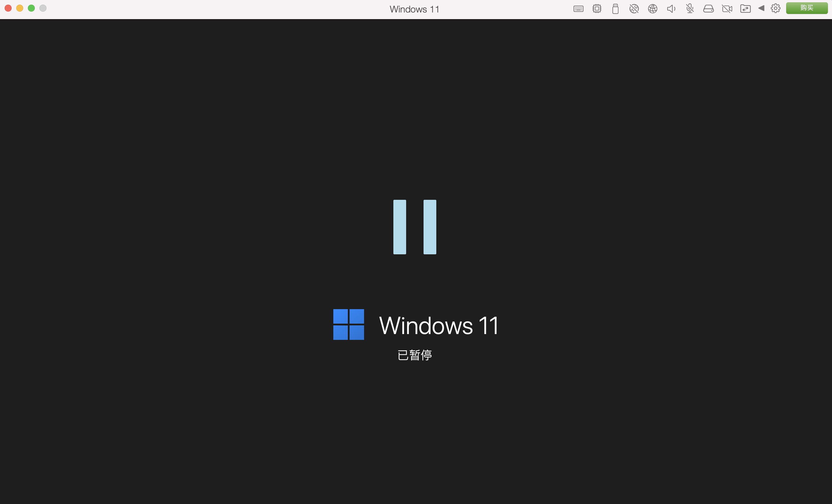Click the speaker sound icon
Viewport: 832px width, 504px height.
click(x=671, y=9)
